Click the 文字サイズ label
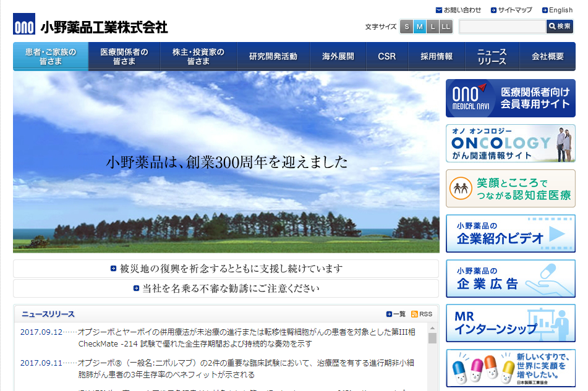The width and height of the screenshot is (588, 391). click(x=381, y=27)
